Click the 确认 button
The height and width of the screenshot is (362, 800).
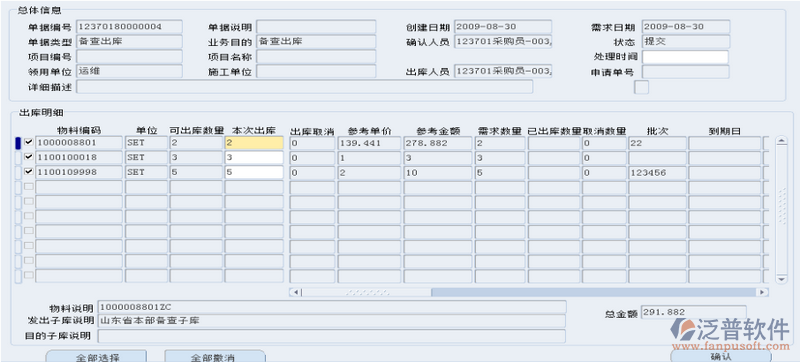[721, 356]
